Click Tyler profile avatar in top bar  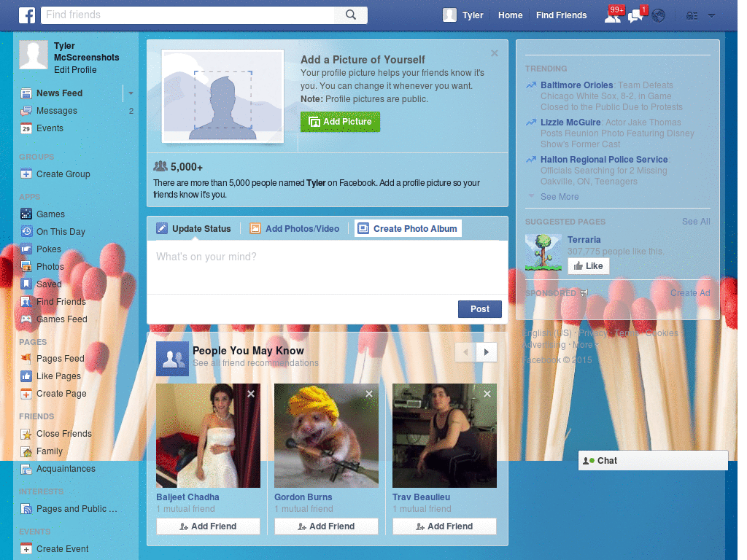pyautogui.click(x=449, y=15)
